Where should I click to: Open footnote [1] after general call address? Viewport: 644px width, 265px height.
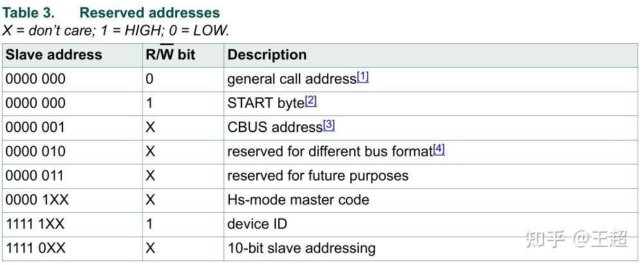(x=363, y=77)
